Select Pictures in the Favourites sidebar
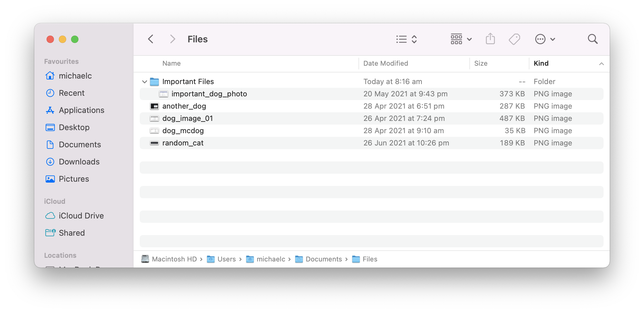This screenshot has height=313, width=644. (x=74, y=179)
